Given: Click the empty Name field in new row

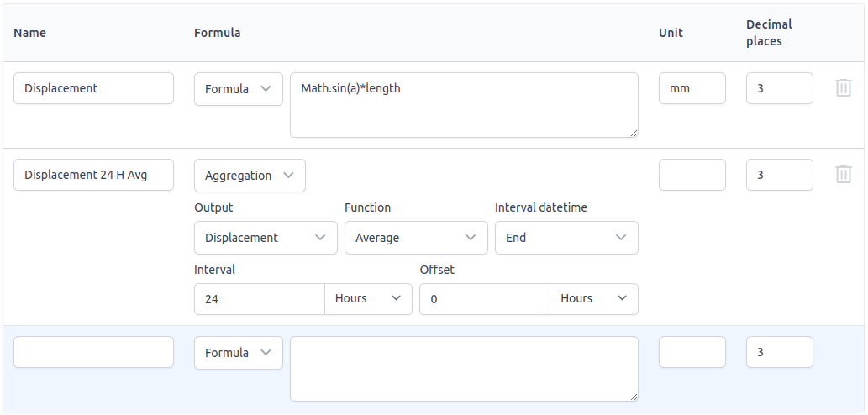Looking at the screenshot, I should pos(93,352).
